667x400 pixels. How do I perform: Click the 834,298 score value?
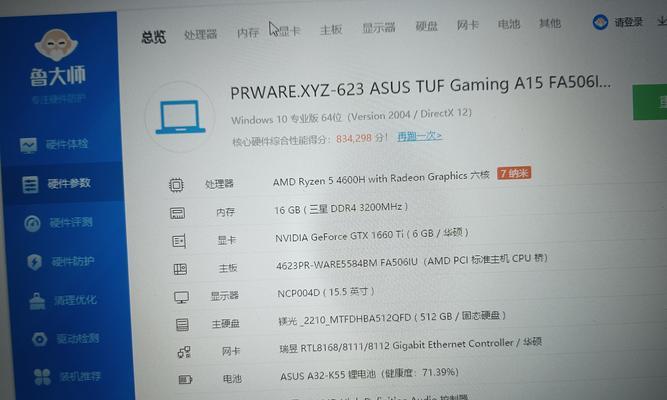click(354, 138)
